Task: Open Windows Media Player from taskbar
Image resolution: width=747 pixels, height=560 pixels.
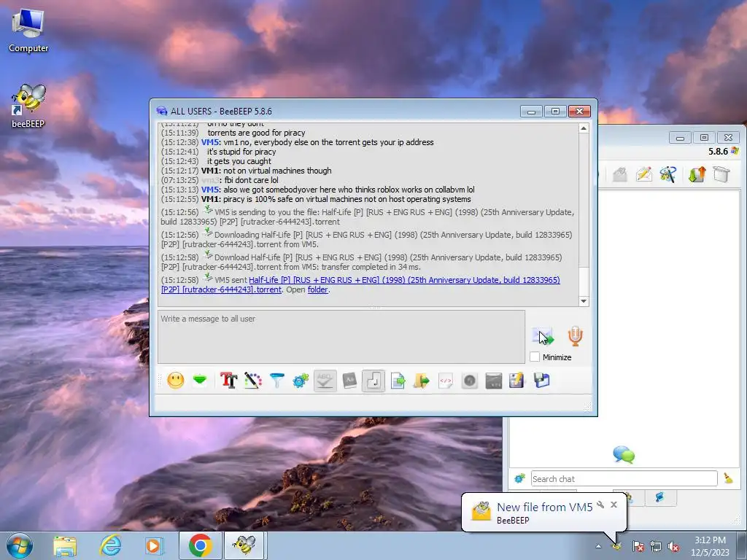Action: (154, 545)
